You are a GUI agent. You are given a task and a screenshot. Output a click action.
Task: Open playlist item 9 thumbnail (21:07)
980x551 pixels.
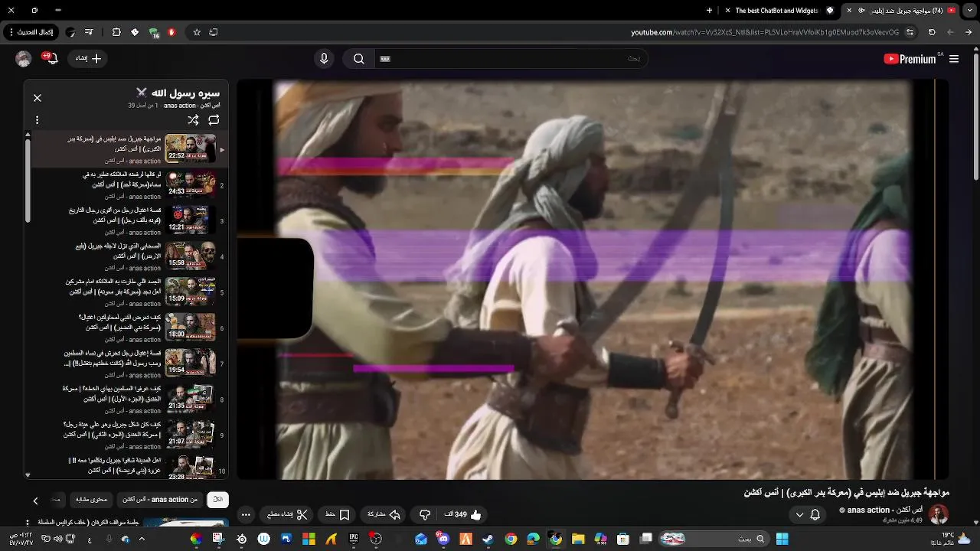tap(191, 434)
